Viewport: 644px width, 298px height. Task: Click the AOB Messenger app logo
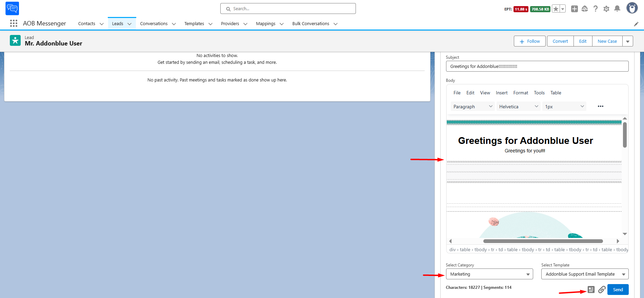[x=12, y=8]
